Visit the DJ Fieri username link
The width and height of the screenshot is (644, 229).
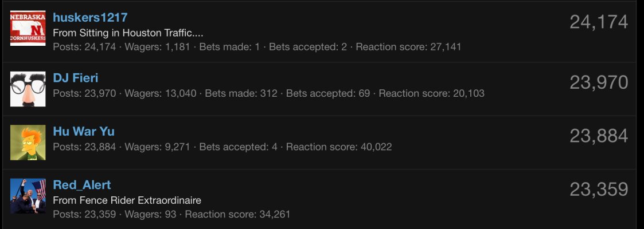pos(76,78)
